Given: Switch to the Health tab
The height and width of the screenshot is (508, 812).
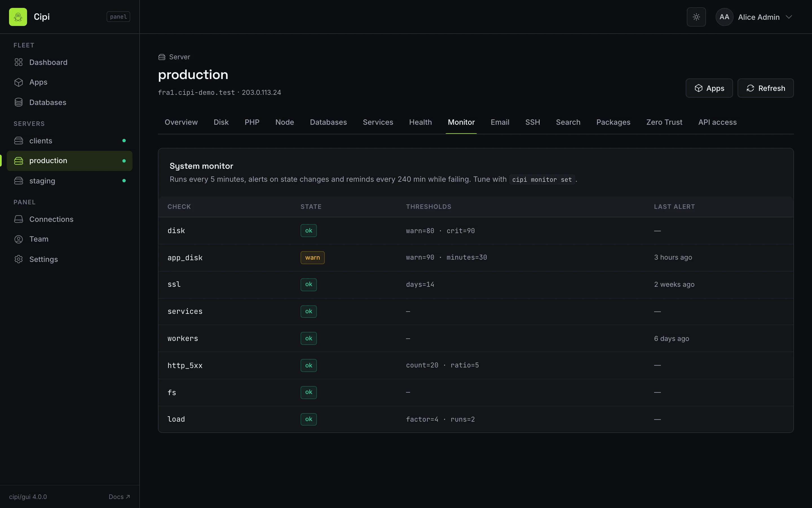Looking at the screenshot, I should click(420, 122).
